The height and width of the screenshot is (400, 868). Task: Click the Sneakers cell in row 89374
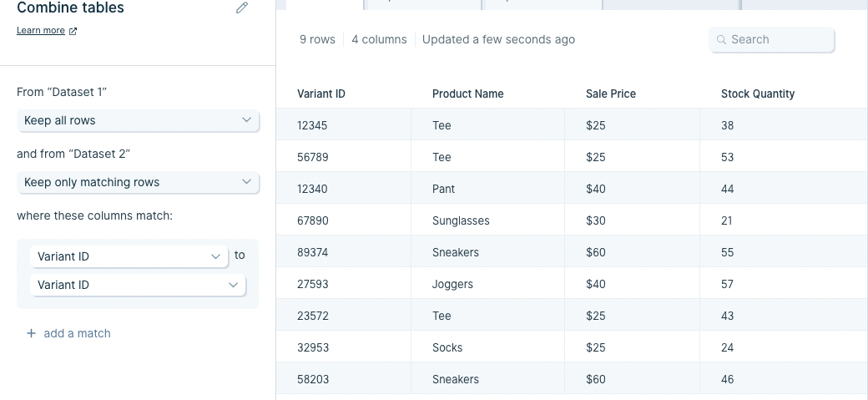coord(487,252)
